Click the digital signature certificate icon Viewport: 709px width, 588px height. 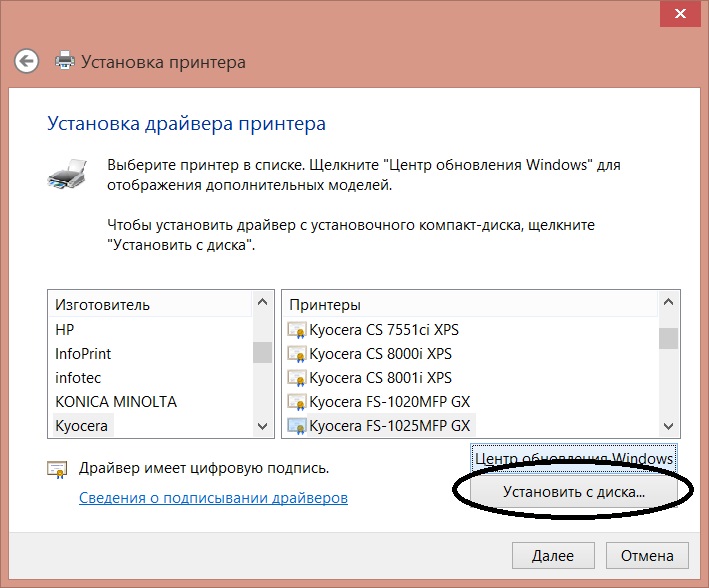(56, 469)
